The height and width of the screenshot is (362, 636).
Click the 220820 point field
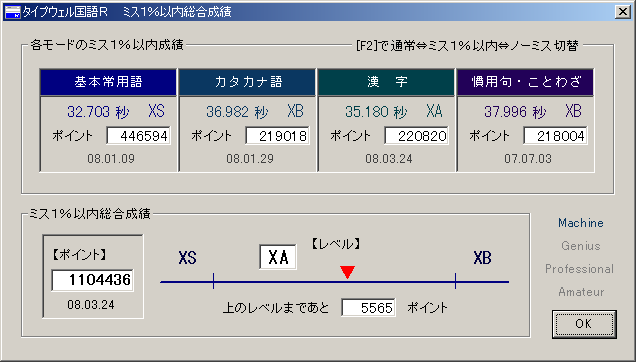(x=417, y=136)
